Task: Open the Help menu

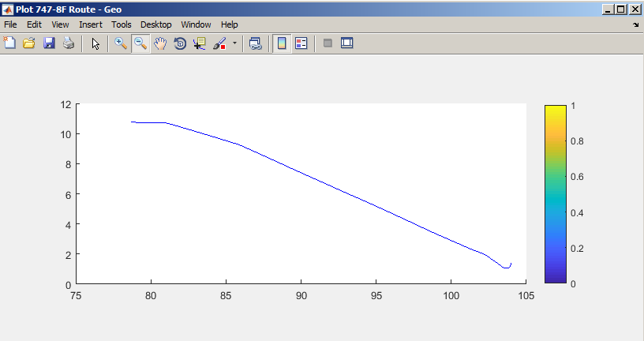Action: click(229, 24)
